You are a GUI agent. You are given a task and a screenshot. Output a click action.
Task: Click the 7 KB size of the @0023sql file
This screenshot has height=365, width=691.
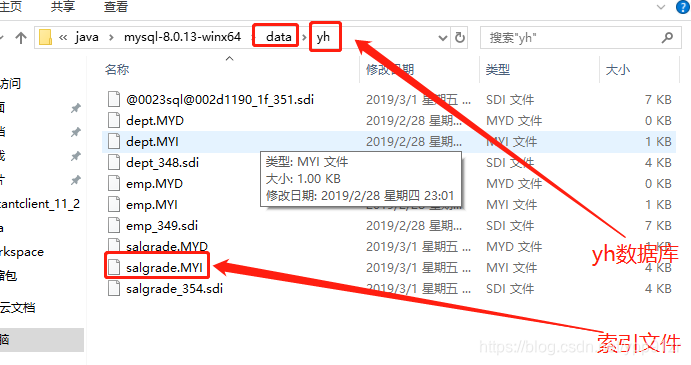pos(658,100)
